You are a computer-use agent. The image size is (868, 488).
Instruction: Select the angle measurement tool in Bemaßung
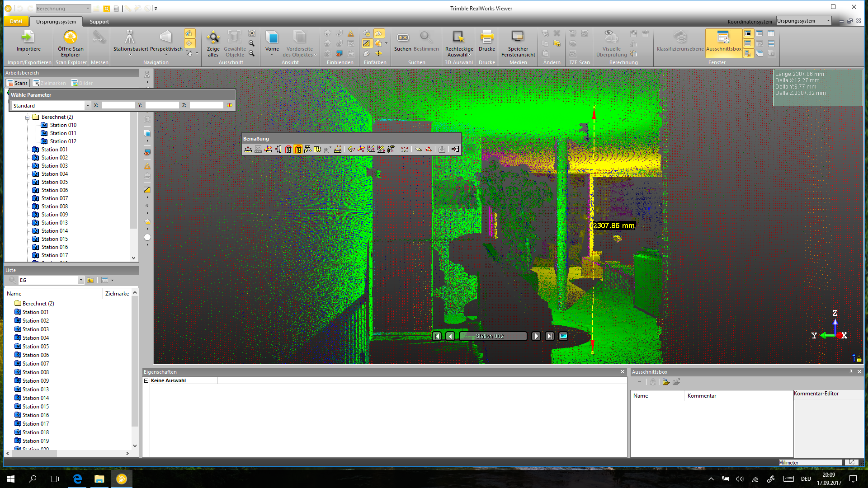click(x=351, y=149)
